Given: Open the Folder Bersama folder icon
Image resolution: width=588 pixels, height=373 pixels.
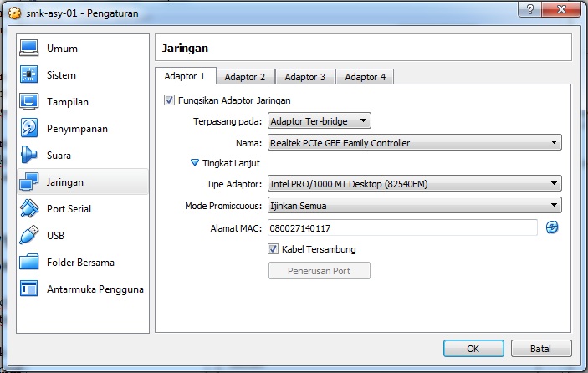Looking at the screenshot, I should [x=29, y=262].
